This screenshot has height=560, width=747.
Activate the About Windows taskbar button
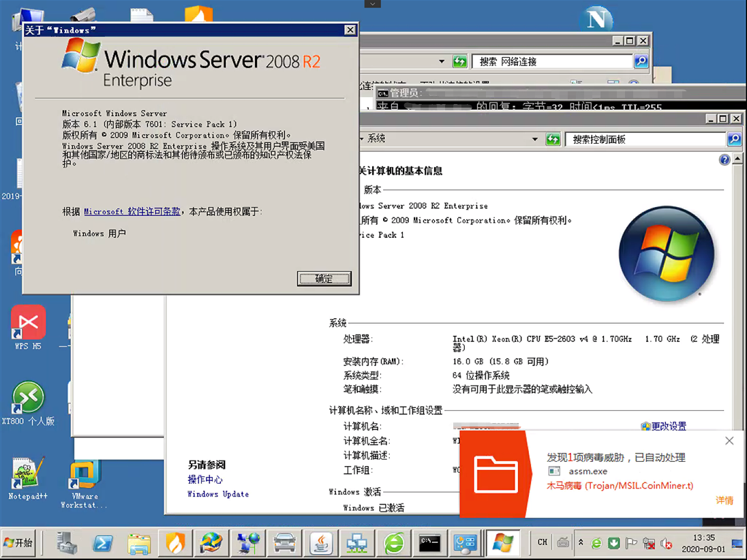click(502, 543)
